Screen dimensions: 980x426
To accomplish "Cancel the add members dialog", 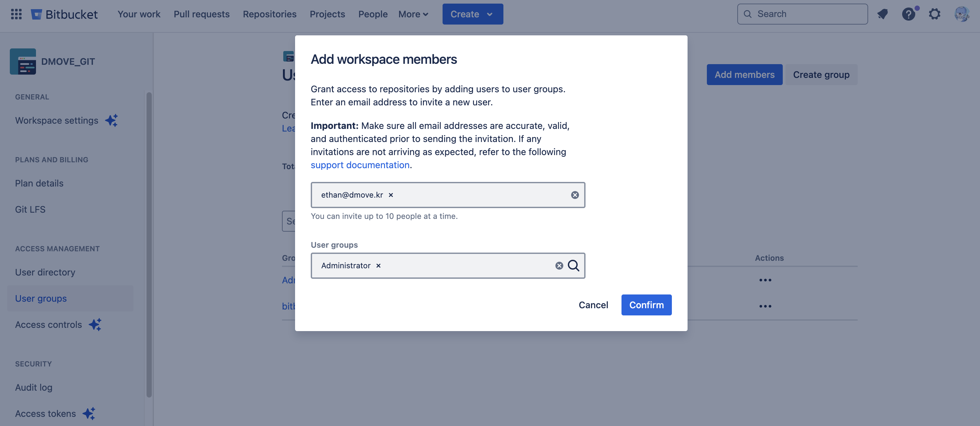I will point(593,305).
